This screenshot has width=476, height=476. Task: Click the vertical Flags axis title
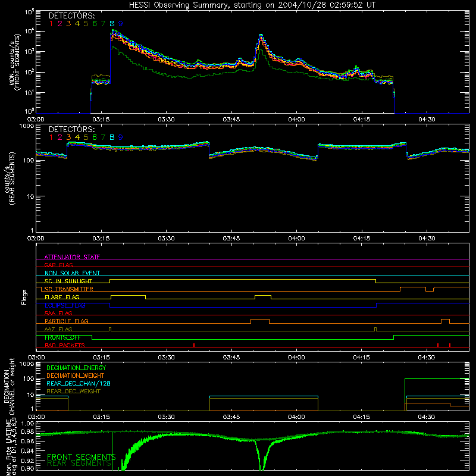[24, 297]
